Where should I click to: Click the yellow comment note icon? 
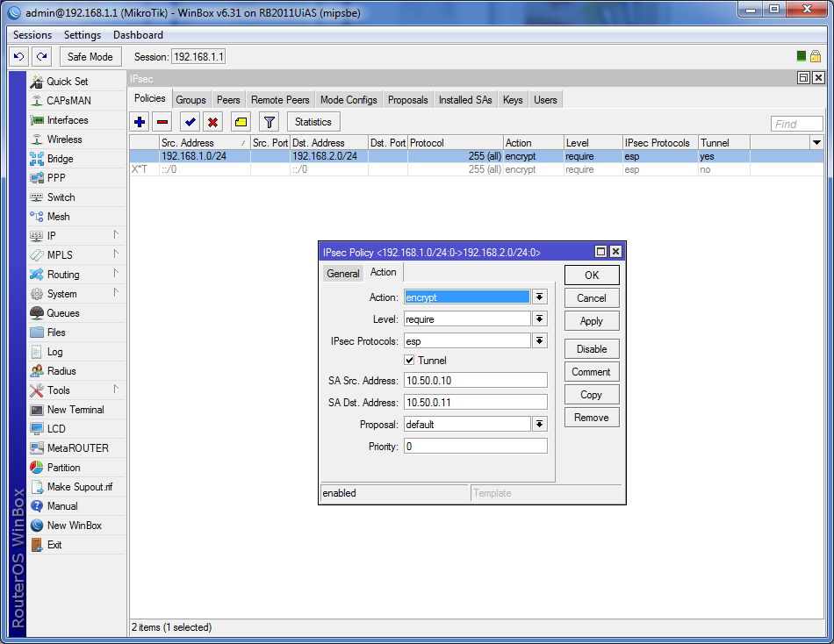coord(241,122)
